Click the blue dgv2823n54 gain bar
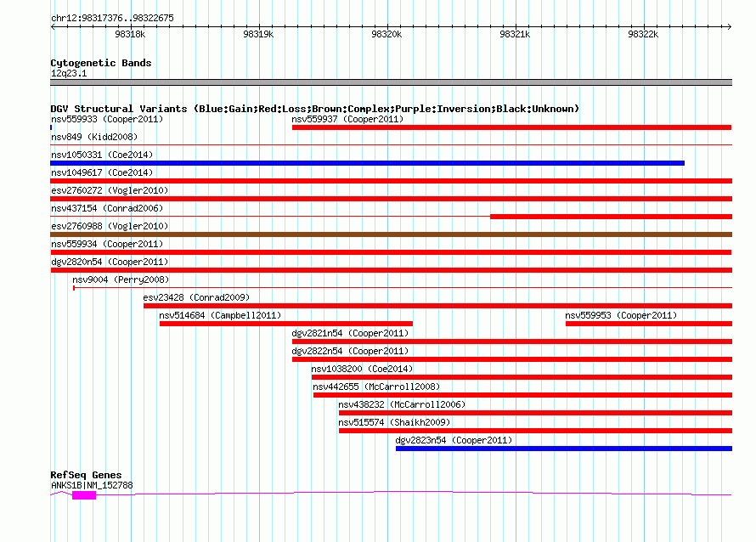Viewport: 756px width, 542px height. (564, 449)
